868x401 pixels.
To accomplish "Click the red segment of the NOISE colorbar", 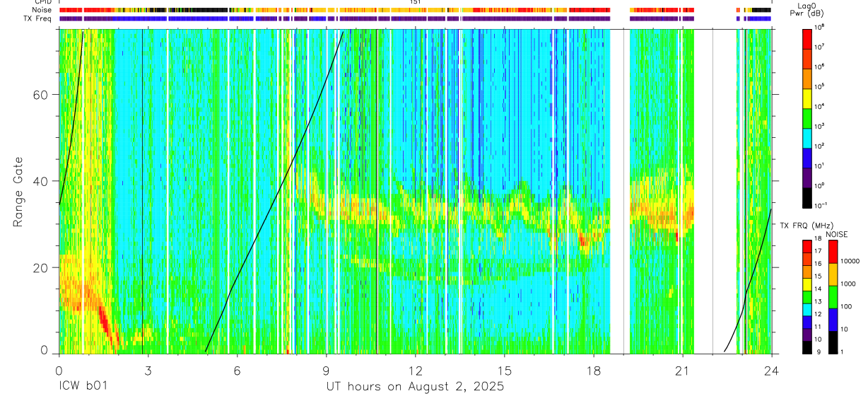I will click(x=833, y=252).
